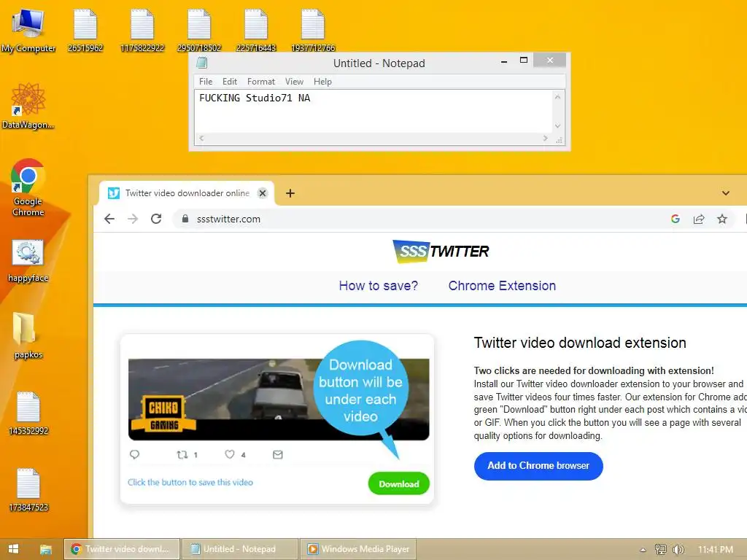Open the papkos folder on the desktop

tap(28, 335)
